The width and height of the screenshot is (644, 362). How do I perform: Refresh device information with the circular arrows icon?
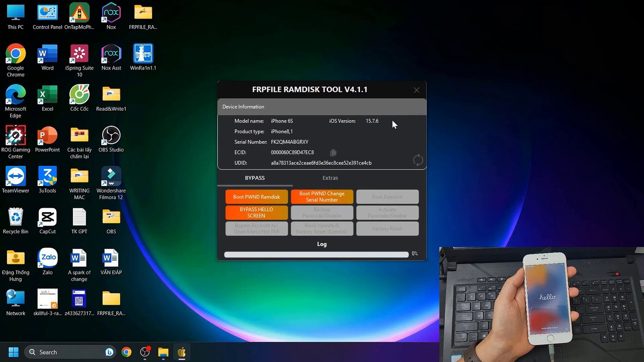(x=418, y=160)
